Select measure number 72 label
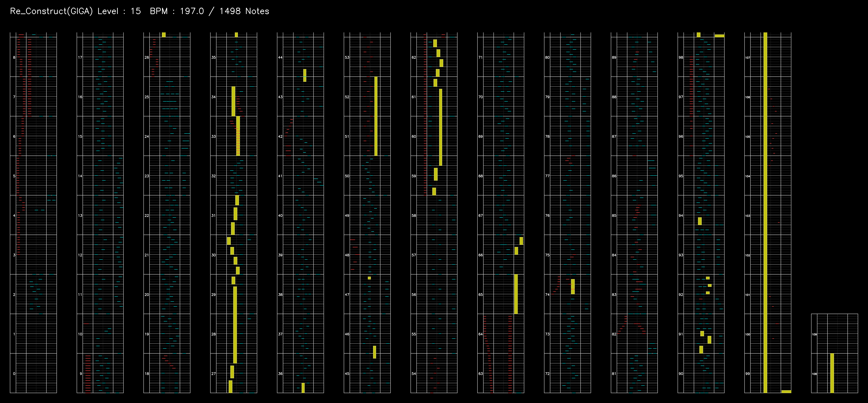 click(x=547, y=373)
